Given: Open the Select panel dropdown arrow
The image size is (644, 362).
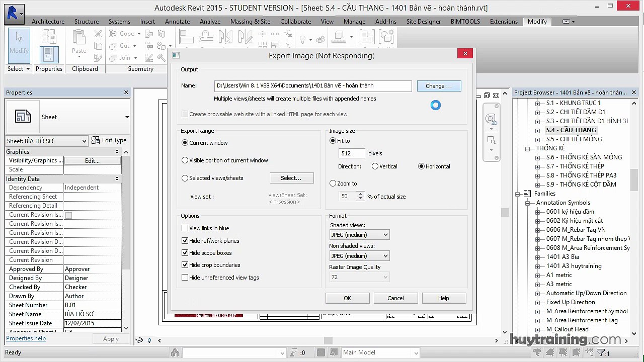Looking at the screenshot, I should [28, 69].
